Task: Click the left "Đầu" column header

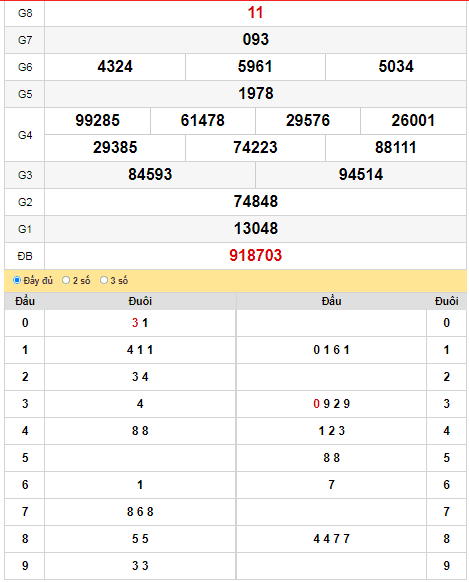Action: [25, 301]
